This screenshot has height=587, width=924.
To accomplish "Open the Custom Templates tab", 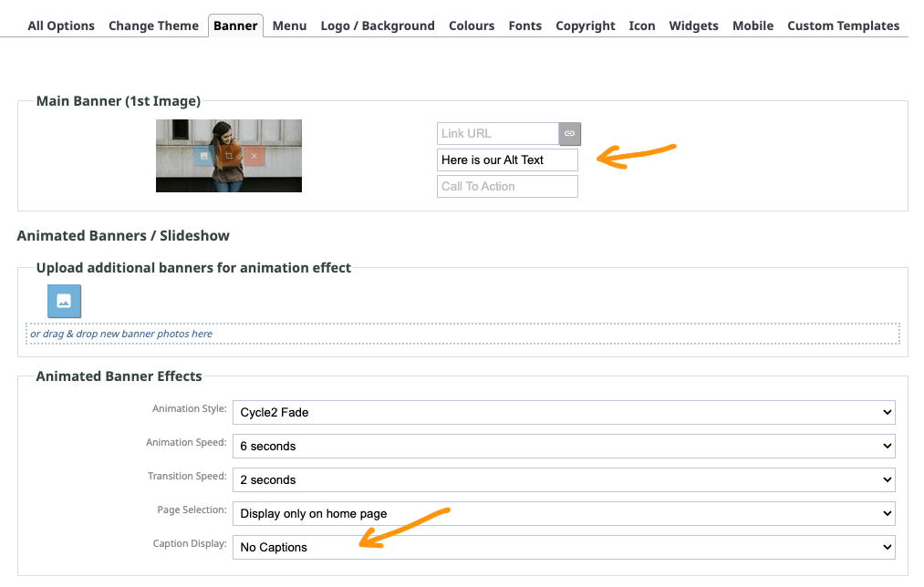I will pyautogui.click(x=843, y=26).
